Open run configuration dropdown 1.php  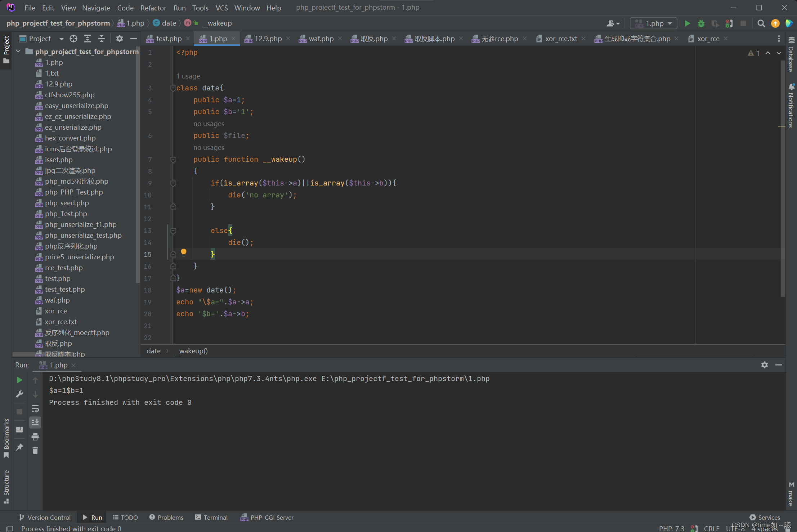point(653,23)
